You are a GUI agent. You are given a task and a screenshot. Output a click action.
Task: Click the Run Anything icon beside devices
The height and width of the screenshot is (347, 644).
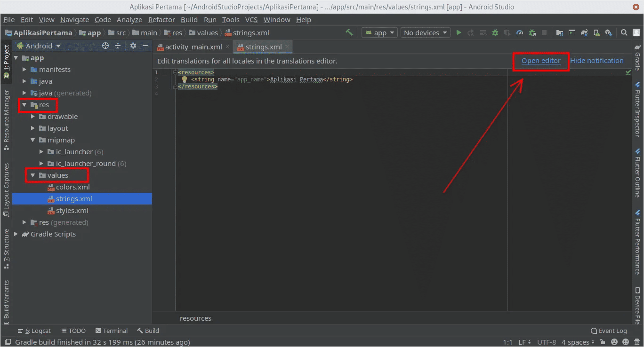572,32
